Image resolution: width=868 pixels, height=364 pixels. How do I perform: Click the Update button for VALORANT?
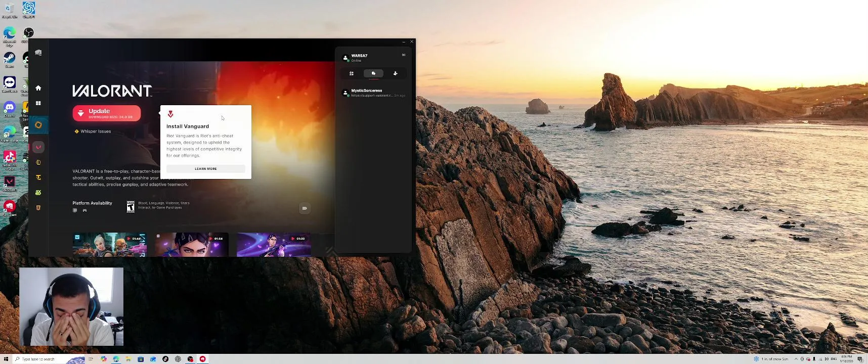(x=107, y=113)
